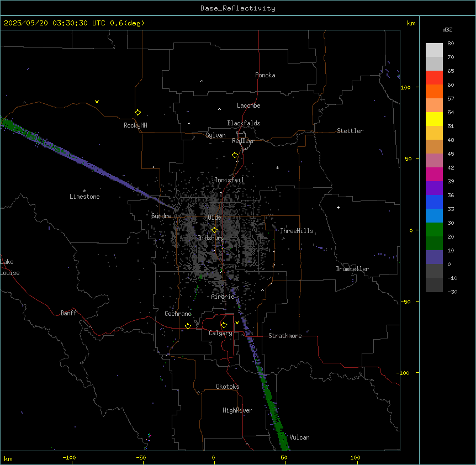476x465 pixels.
Task: Select the diamond marker beneath the Cochrane label
Action: (x=188, y=326)
